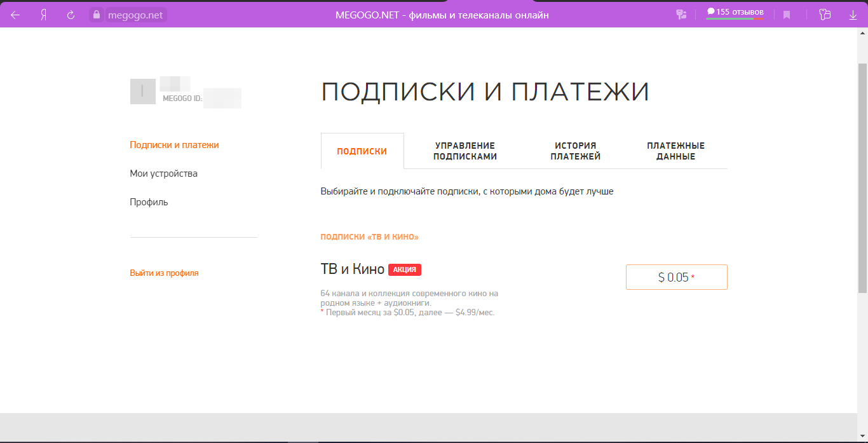868x443 pixels.
Task: Open the Платежные данные tab
Action: click(676, 151)
